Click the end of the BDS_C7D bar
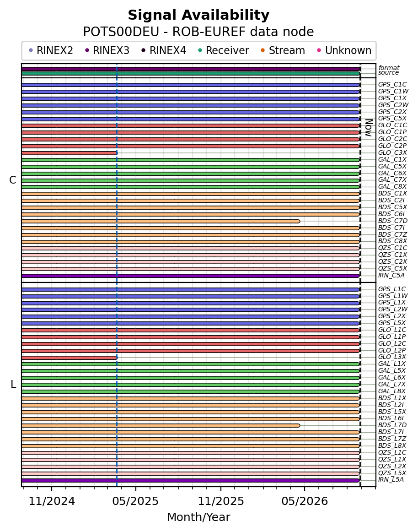The width and height of the screenshot is (418, 532). pyautogui.click(x=298, y=221)
